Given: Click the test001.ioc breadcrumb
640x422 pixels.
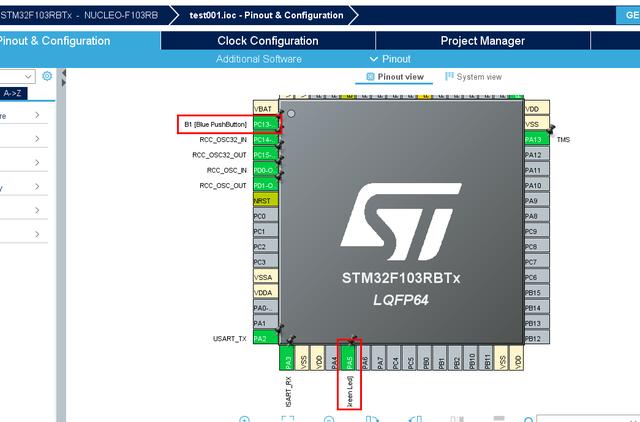Looking at the screenshot, I should click(x=266, y=15).
